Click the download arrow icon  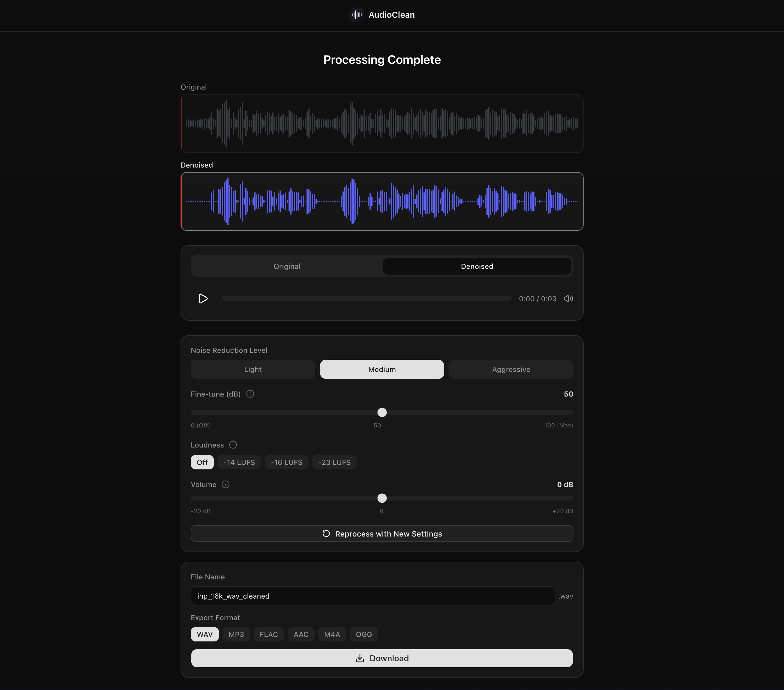coord(360,658)
